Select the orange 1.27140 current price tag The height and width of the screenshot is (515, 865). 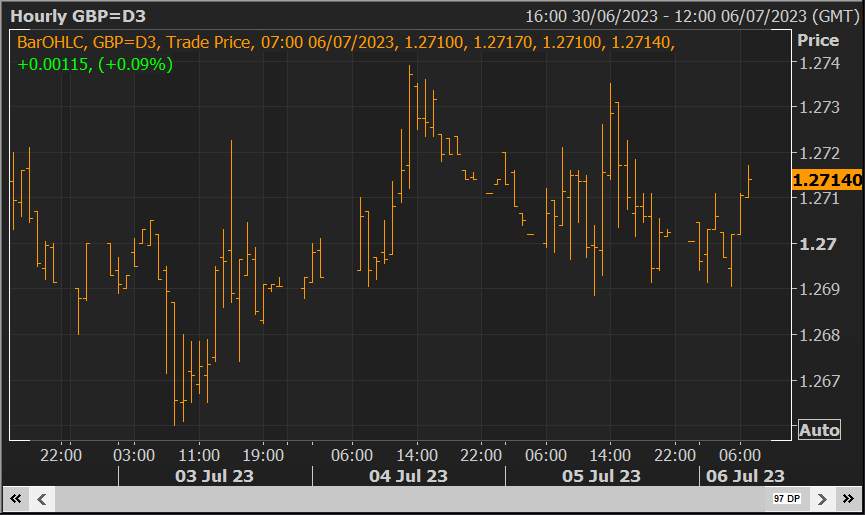click(x=827, y=180)
